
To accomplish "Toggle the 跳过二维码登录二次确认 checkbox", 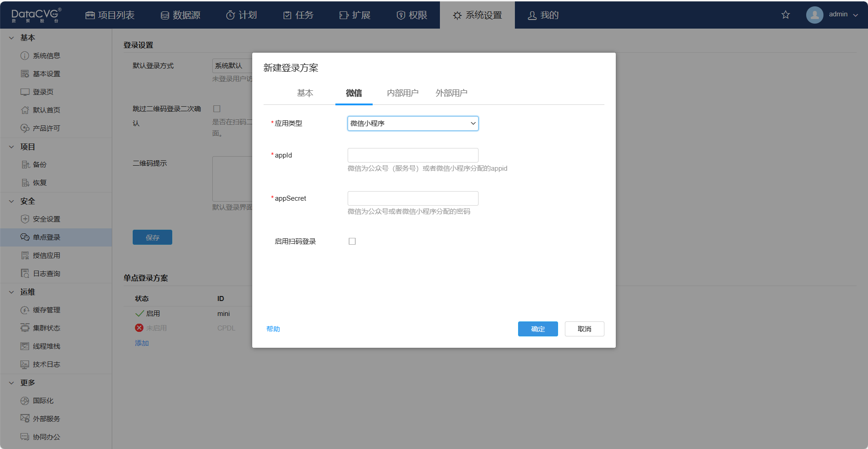I will [217, 109].
